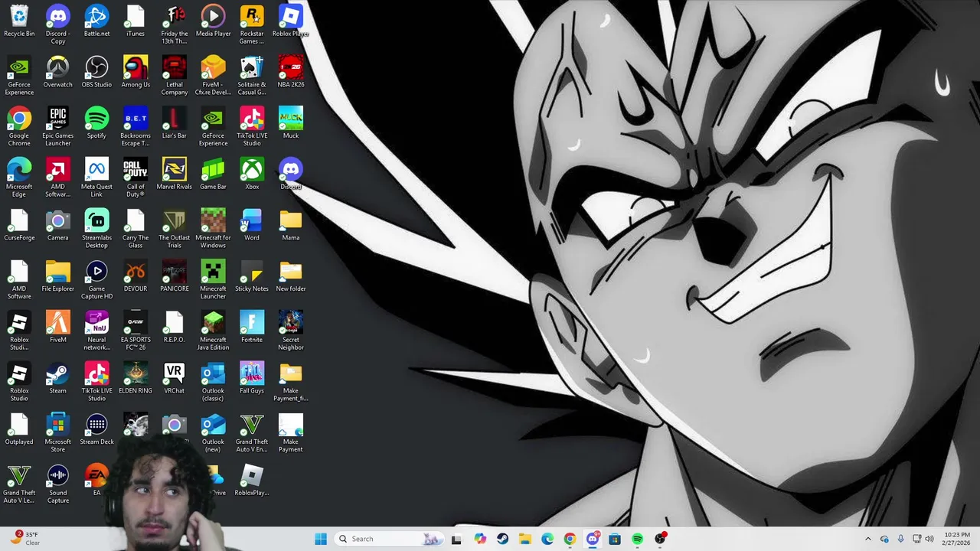The height and width of the screenshot is (551, 980).
Task: Open Google Chrome desktop shortcut
Action: [x=19, y=127]
